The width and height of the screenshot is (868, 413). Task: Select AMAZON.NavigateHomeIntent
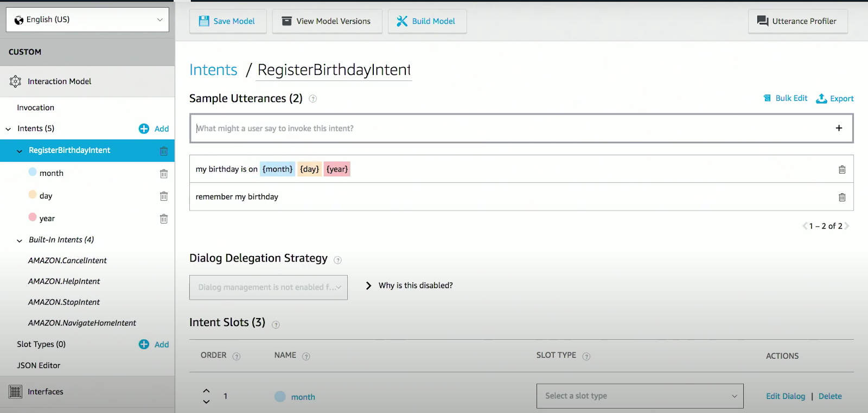[82, 323]
